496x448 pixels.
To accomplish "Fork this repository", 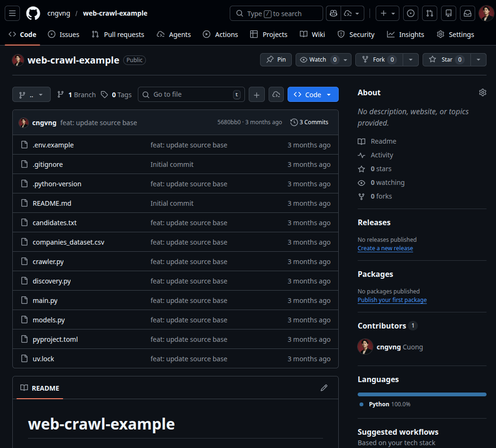I will point(379,60).
